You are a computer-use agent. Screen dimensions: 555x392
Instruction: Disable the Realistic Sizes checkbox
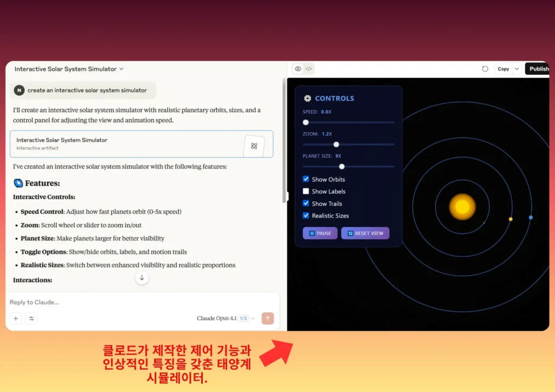click(x=307, y=215)
